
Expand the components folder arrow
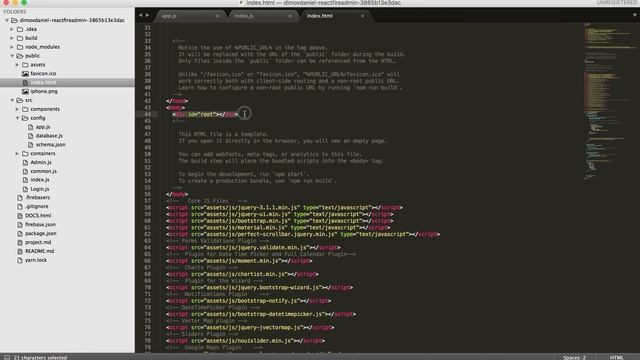(17, 109)
